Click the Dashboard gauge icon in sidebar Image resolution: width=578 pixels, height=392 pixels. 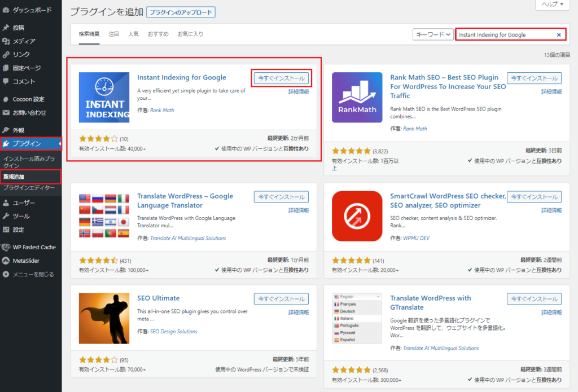pos(6,10)
